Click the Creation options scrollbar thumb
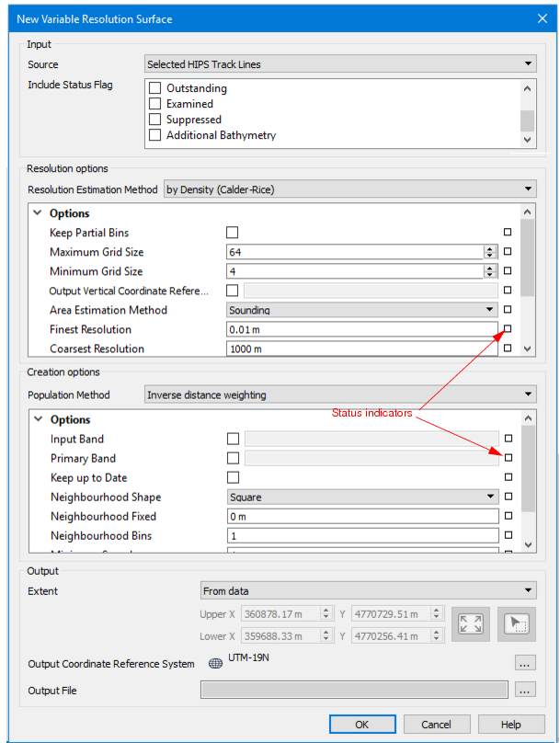This screenshot has height=743, width=560. tap(528, 469)
